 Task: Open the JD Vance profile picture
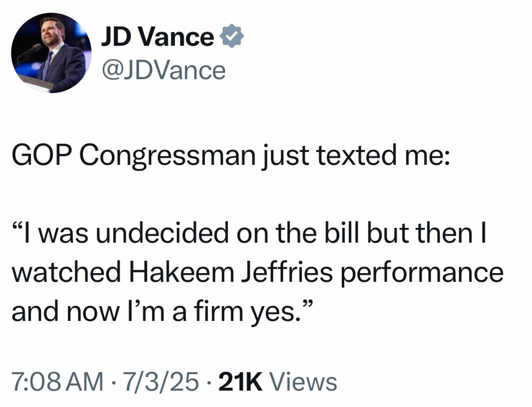51,53
